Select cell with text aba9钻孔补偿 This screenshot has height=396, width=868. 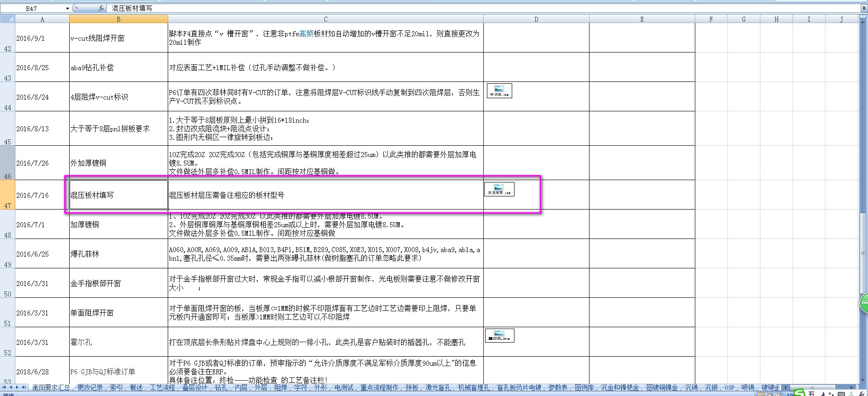118,67
